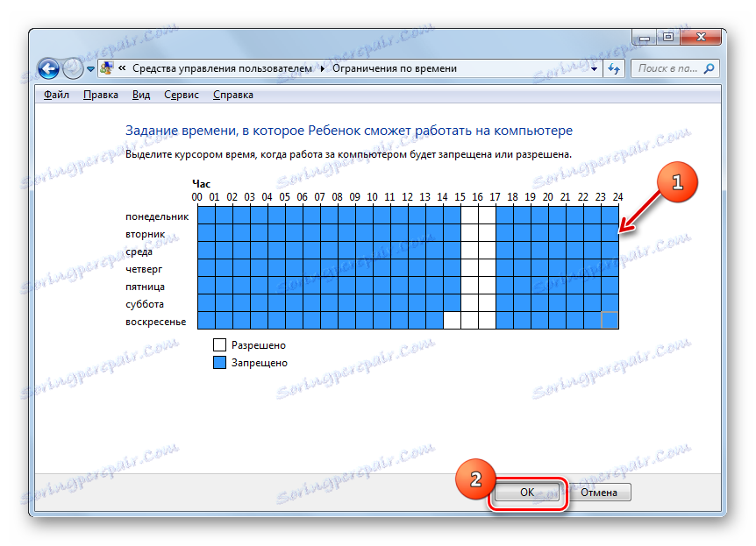The height and width of the screenshot is (546, 756).
Task: Click the Разрешено legend text
Action: (x=259, y=345)
